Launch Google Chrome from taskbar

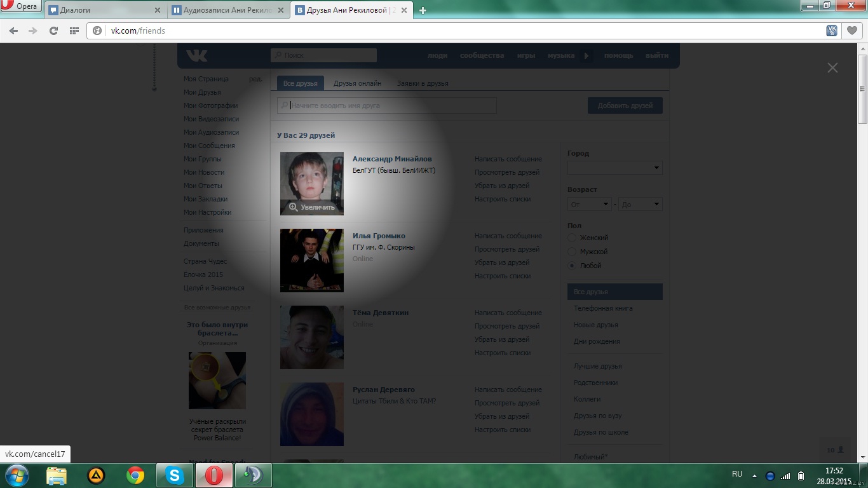pyautogui.click(x=135, y=475)
